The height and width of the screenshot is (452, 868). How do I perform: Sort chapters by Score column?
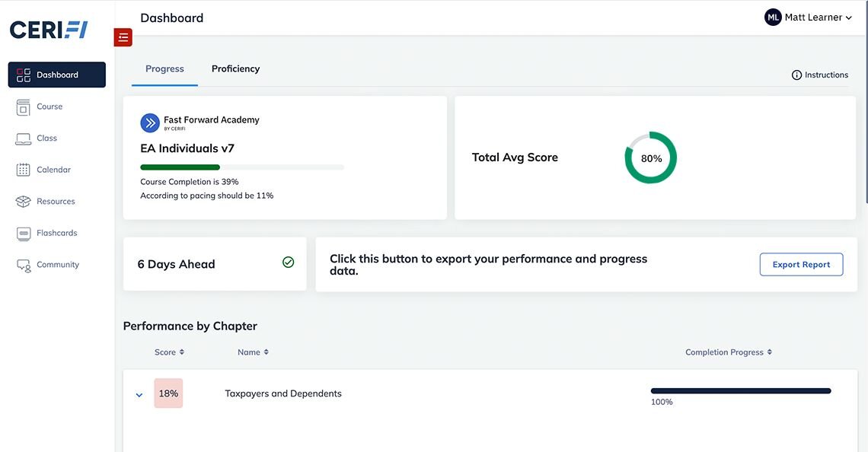point(169,352)
